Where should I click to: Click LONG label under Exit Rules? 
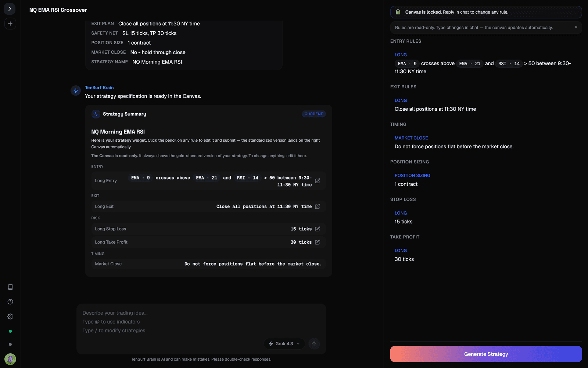401,100
